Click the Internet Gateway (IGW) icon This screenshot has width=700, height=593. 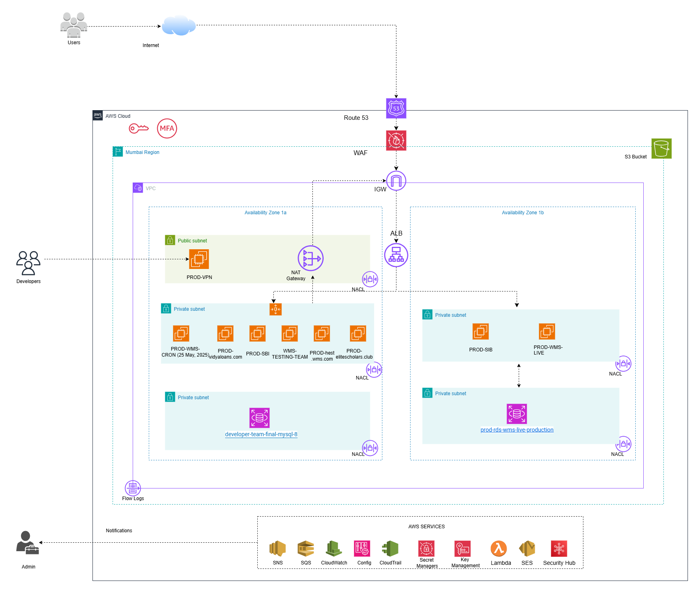coord(396,181)
